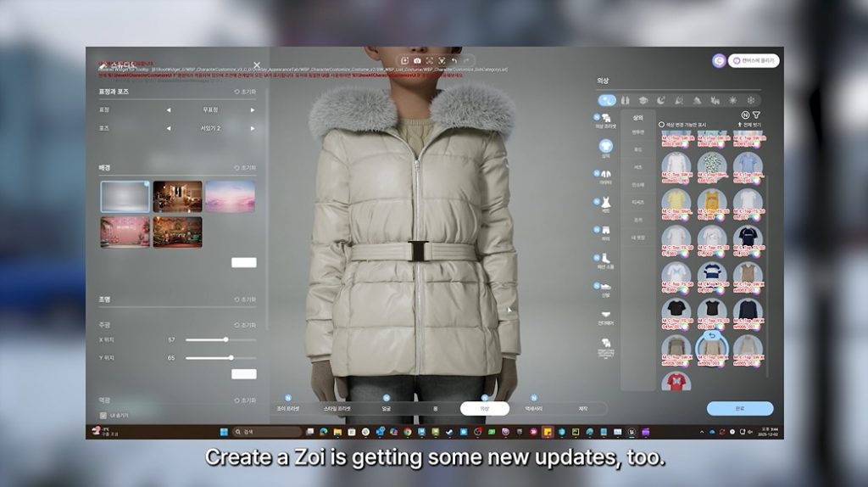The height and width of the screenshot is (487, 868).
Task: Select the graduation cap filter icon
Action: 643,100
